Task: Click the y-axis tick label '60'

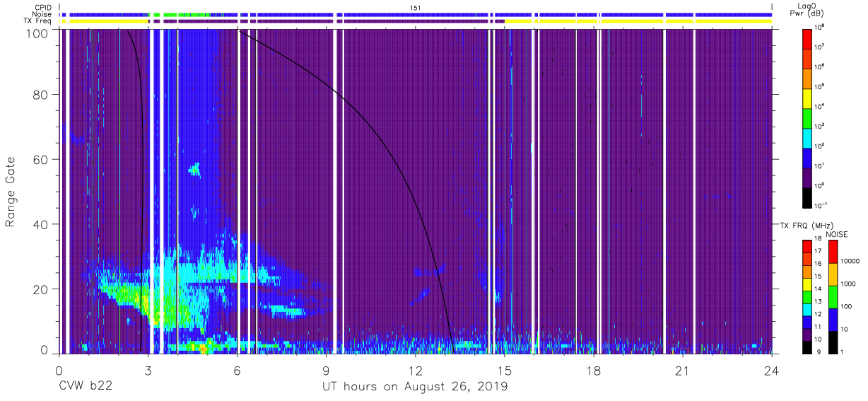Action: tap(41, 160)
